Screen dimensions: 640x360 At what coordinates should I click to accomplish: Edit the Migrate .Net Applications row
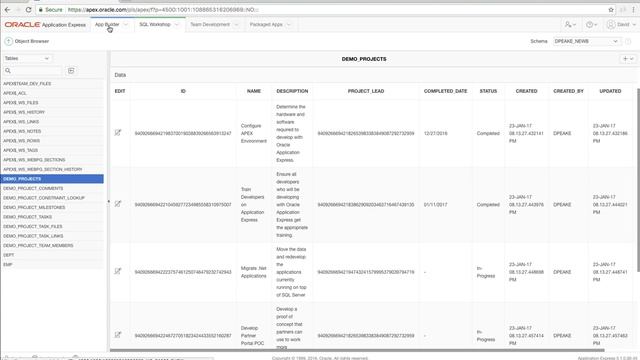pos(118,271)
